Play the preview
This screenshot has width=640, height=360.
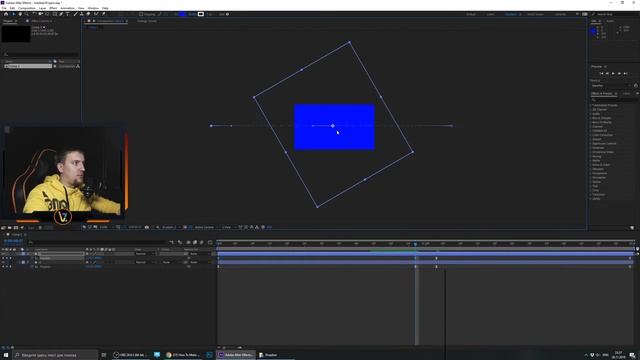tap(613, 73)
